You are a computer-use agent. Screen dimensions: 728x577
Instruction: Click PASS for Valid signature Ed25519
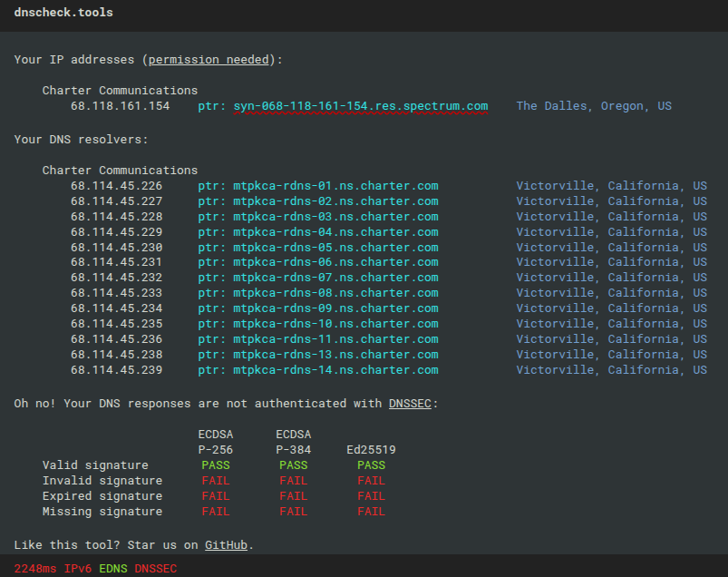click(371, 465)
